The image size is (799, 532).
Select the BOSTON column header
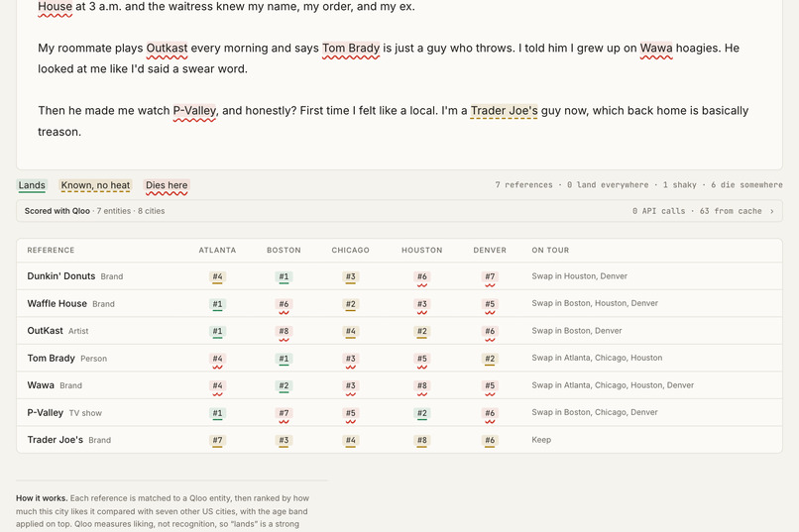pyautogui.click(x=284, y=250)
